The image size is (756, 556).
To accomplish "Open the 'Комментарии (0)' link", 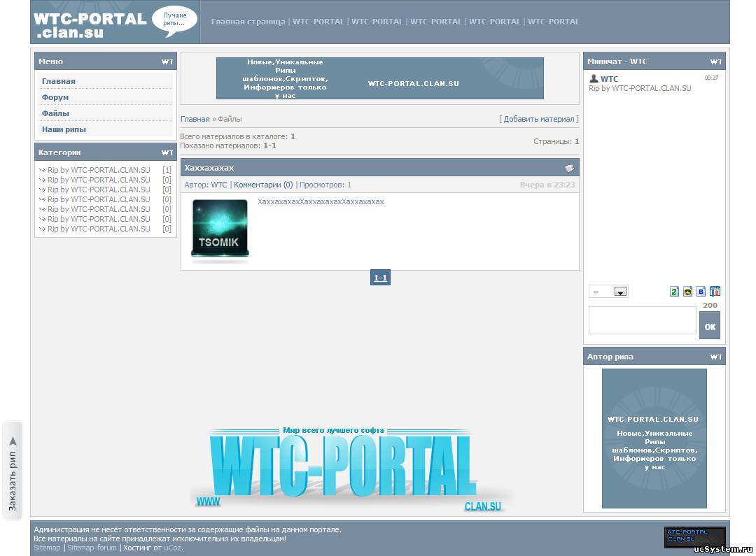I will [x=263, y=185].
